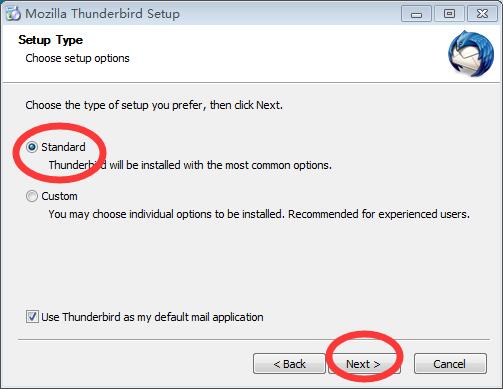This screenshot has width=503, height=389.
Task: Click the installer icon in the title bar
Action: pyautogui.click(x=13, y=14)
